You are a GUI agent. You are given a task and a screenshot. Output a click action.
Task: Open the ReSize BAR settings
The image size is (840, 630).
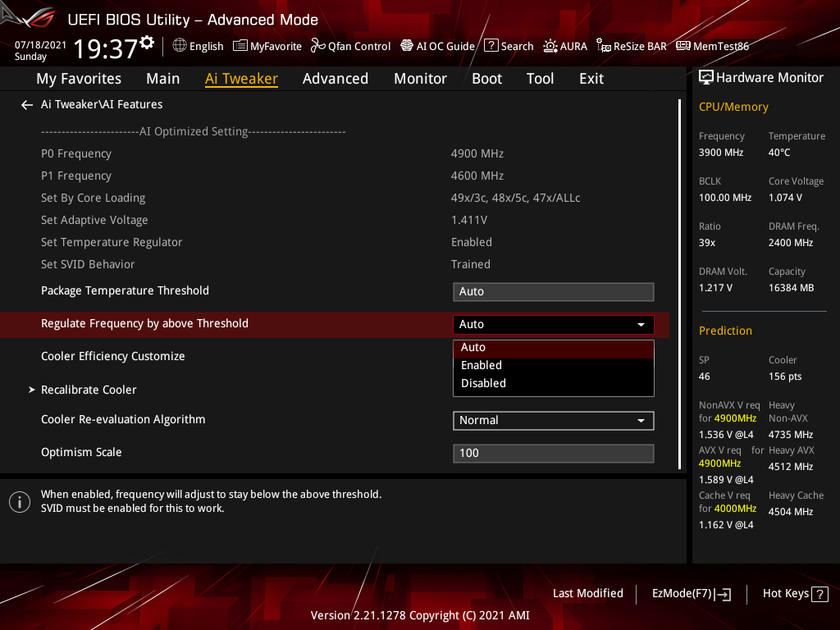[631, 46]
